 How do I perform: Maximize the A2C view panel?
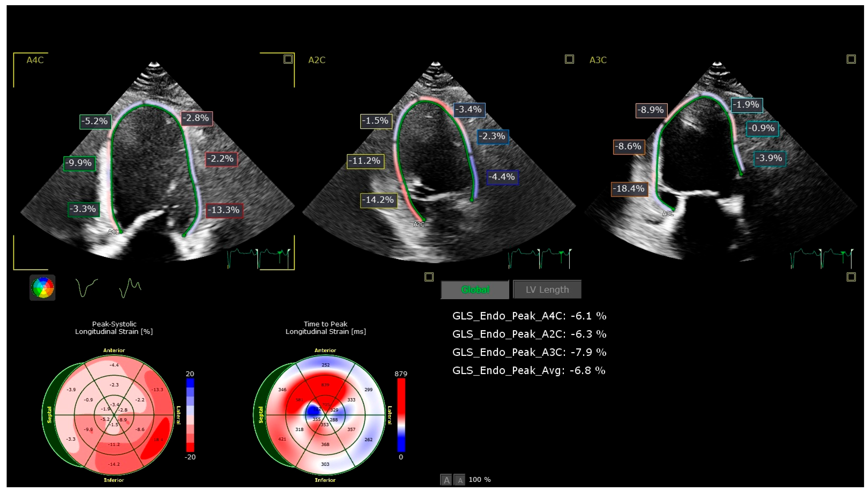[x=569, y=59]
